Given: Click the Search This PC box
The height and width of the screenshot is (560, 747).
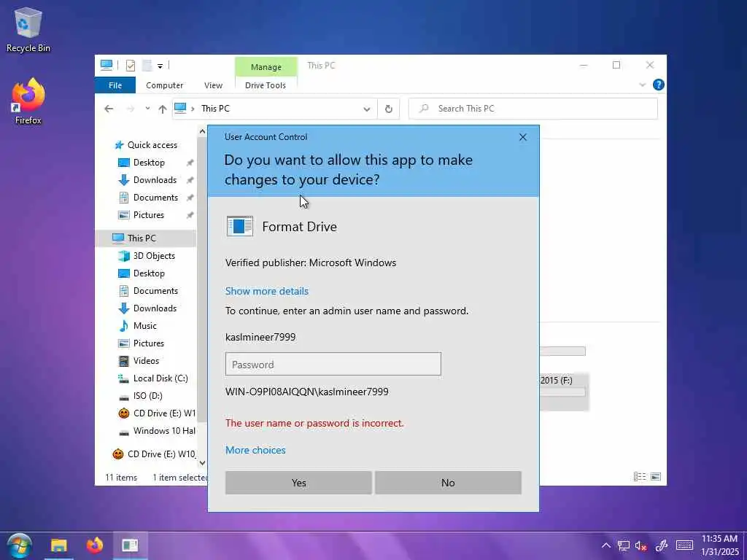Looking at the screenshot, I should (533, 109).
